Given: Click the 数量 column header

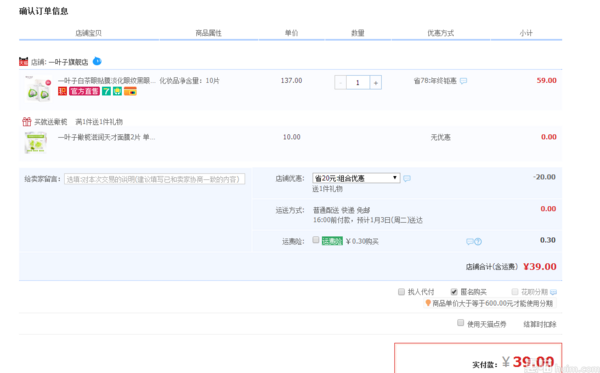Looking at the screenshot, I should [x=358, y=33].
